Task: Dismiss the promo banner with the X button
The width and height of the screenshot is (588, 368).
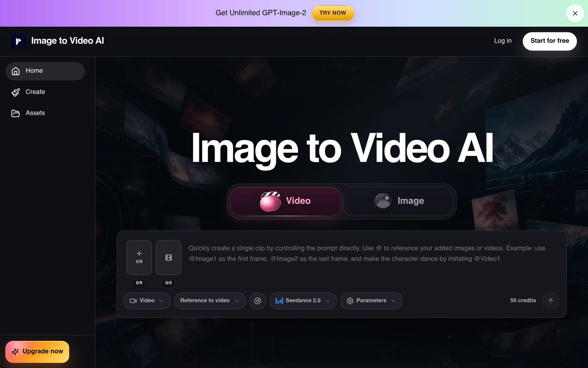Action: [x=575, y=13]
